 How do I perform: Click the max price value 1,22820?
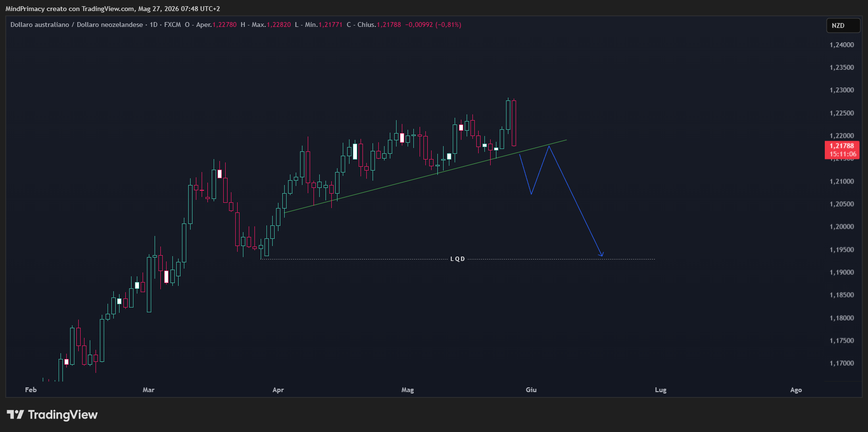(278, 25)
